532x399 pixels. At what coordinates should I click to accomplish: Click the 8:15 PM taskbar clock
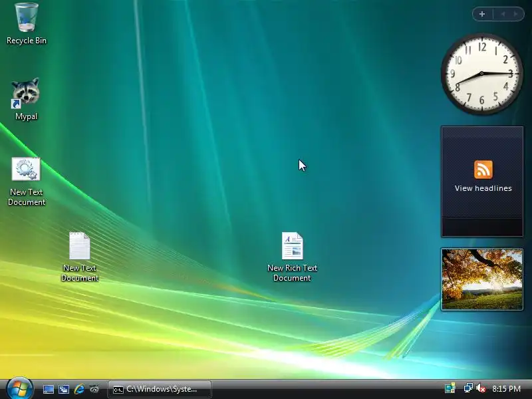pos(507,389)
